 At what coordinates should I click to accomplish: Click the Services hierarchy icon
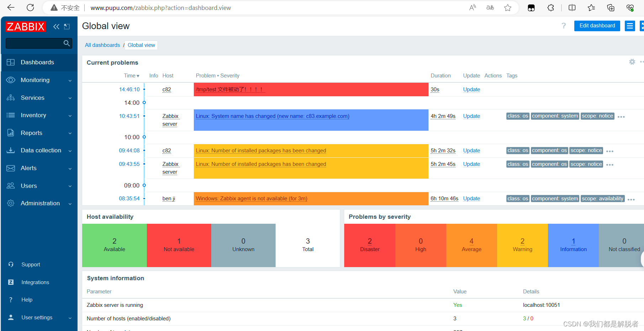pyautogui.click(x=11, y=98)
